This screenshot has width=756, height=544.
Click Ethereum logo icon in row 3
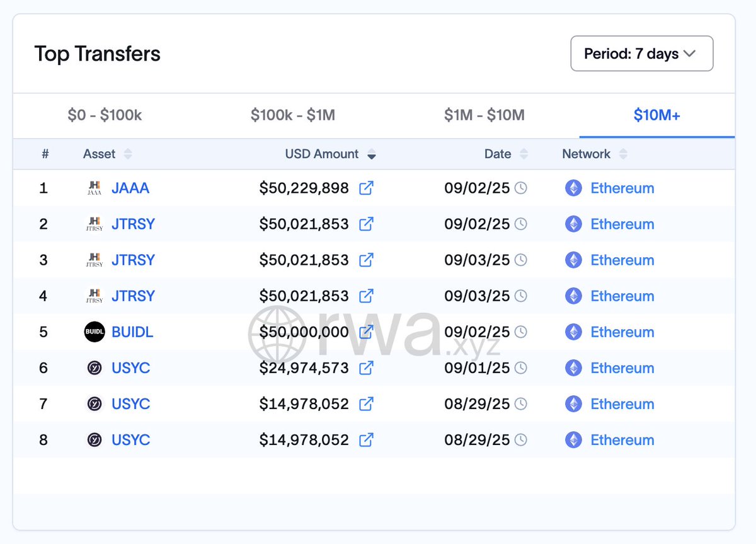point(573,260)
